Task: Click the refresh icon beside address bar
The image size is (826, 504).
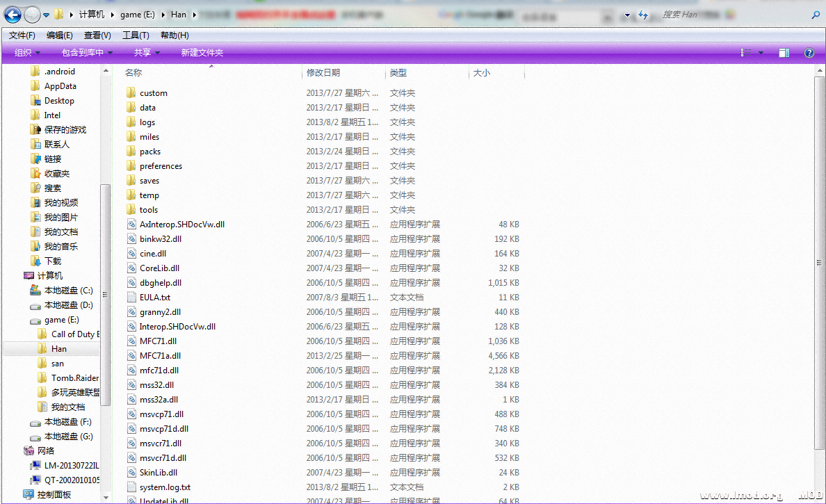Action: click(x=643, y=15)
